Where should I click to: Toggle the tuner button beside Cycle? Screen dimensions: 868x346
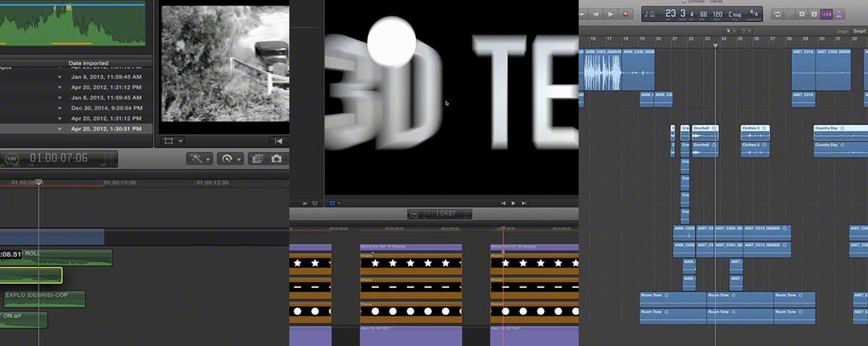click(x=791, y=14)
